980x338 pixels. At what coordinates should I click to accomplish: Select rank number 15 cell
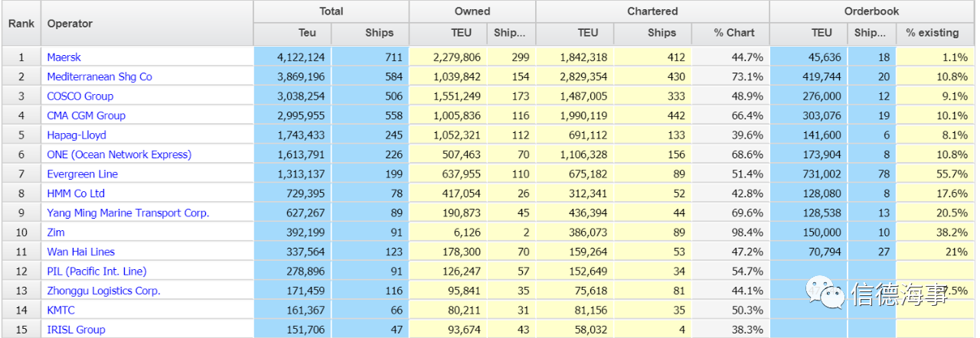coord(21,330)
